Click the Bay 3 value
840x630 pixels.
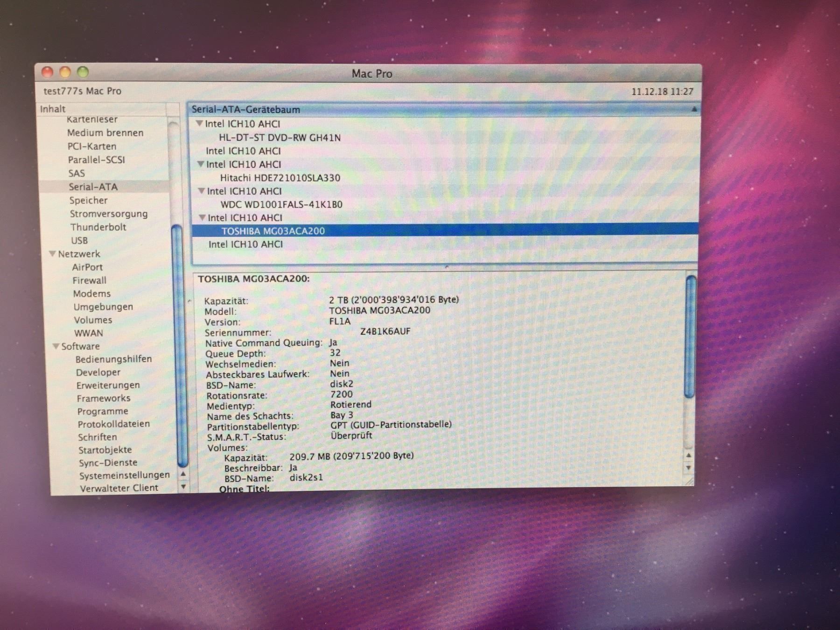[x=342, y=415]
